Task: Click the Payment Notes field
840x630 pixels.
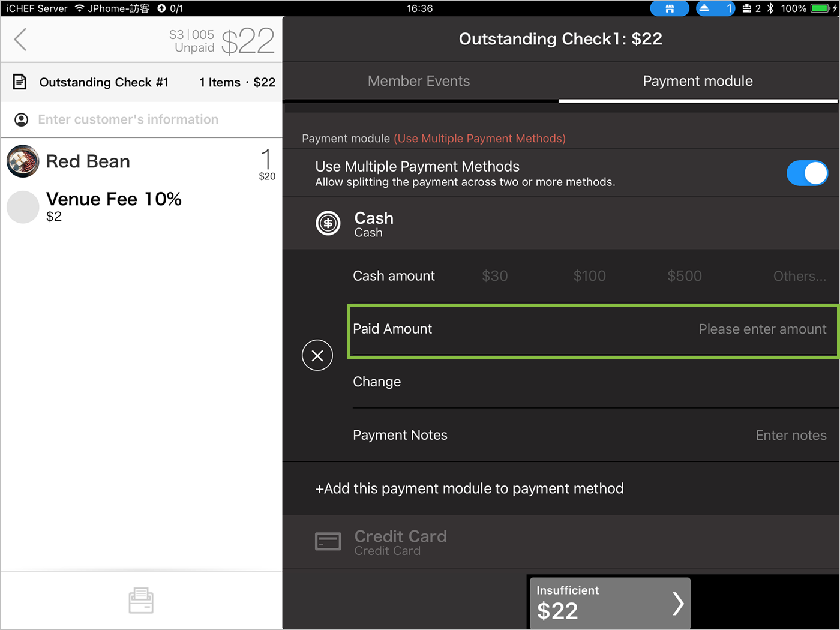Action: click(x=790, y=436)
